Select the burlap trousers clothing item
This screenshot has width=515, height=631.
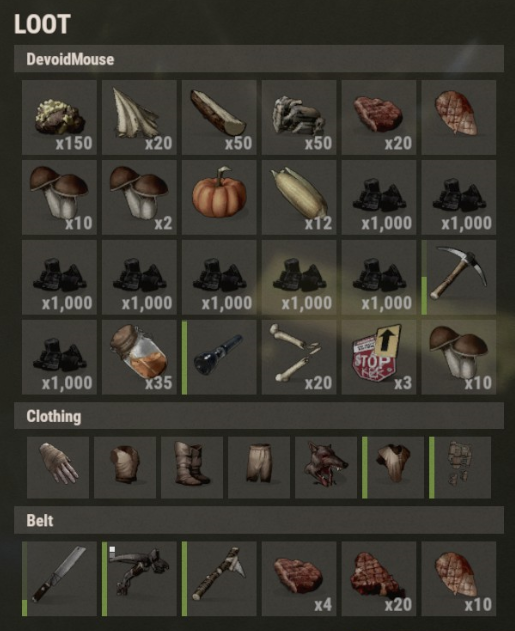click(259, 468)
